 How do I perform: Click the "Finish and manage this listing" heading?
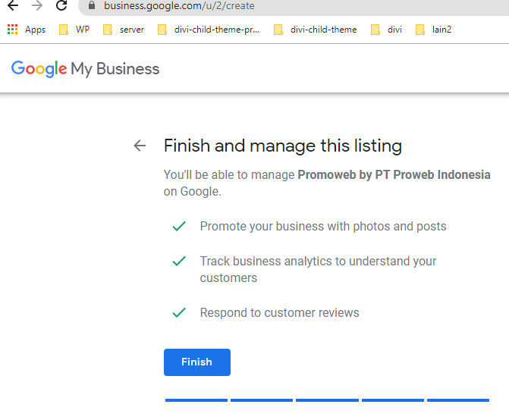[283, 146]
